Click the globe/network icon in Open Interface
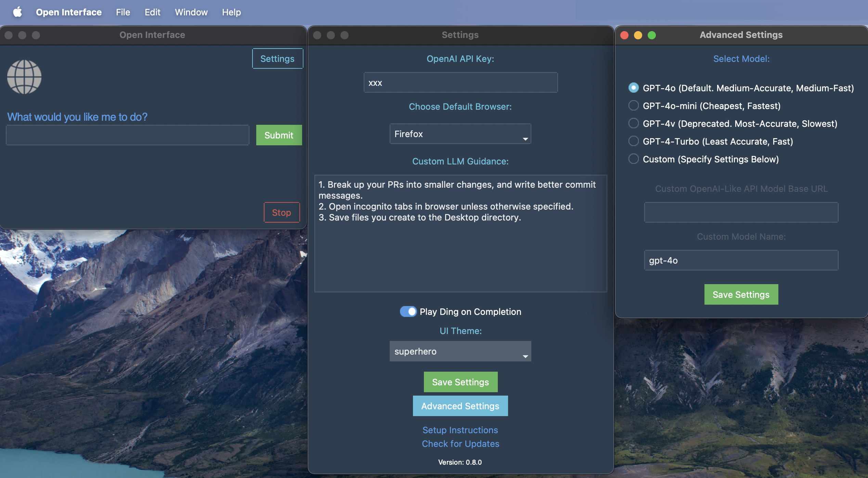Viewport: 868px width, 478px height. click(24, 77)
